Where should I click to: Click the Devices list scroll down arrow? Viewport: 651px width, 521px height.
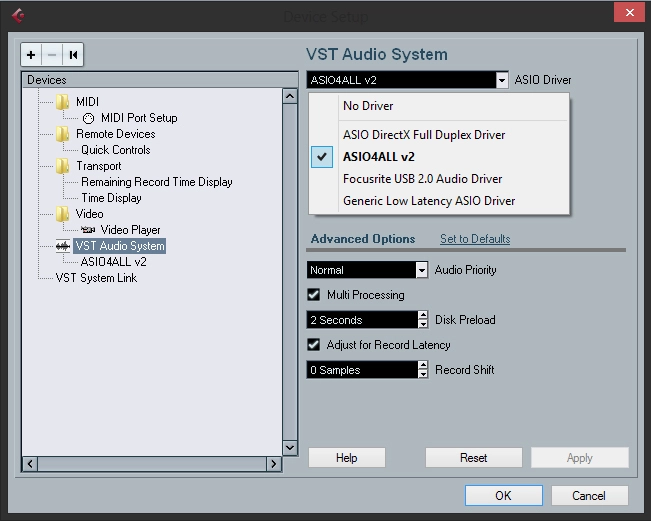pyautogui.click(x=290, y=448)
